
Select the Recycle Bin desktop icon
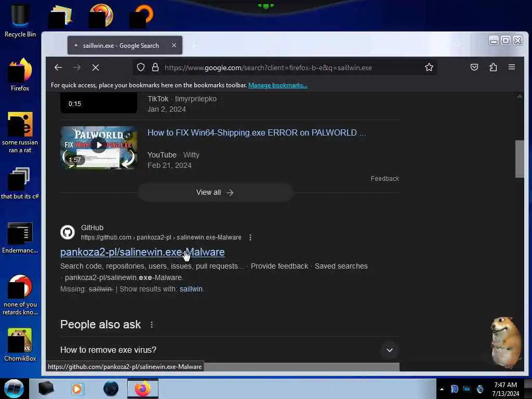coord(20,21)
